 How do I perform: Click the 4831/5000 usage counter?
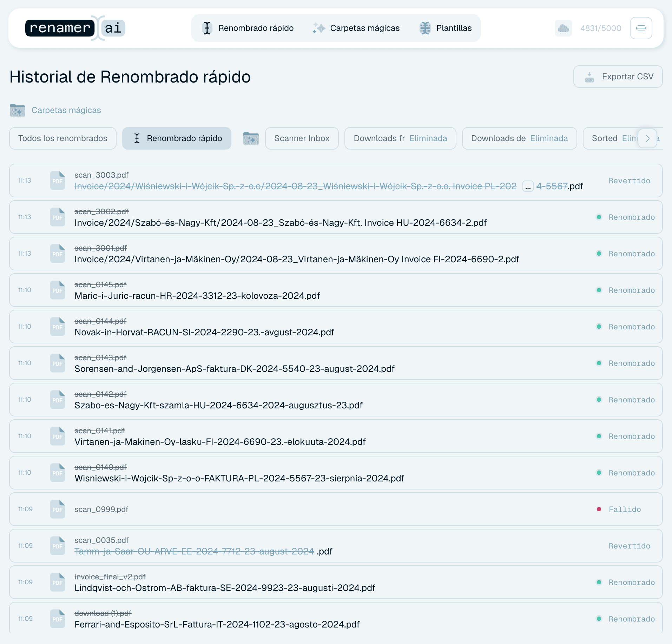(x=600, y=28)
